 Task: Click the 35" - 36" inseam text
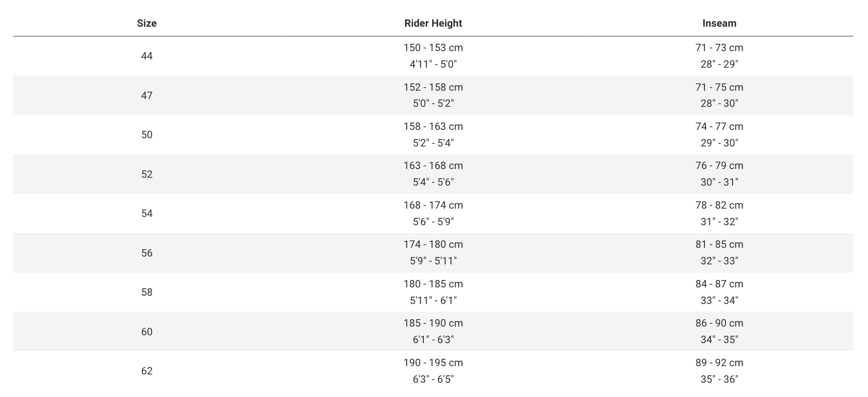tap(719, 379)
